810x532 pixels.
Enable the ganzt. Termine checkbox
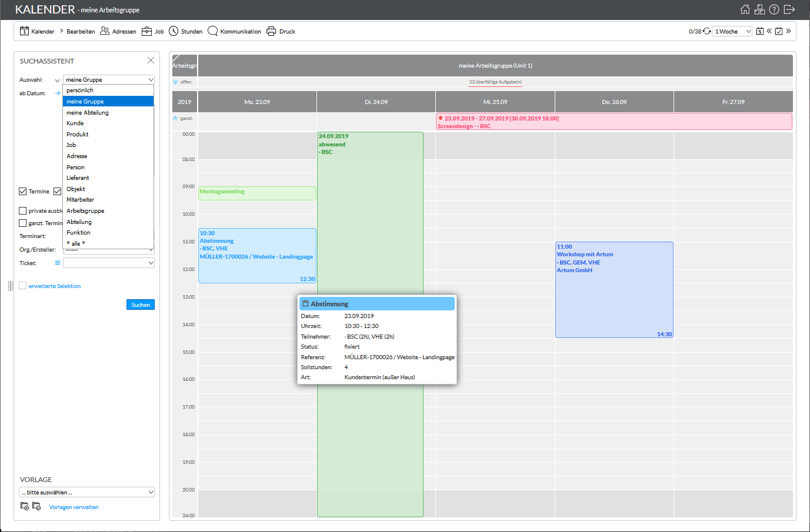[x=22, y=223]
